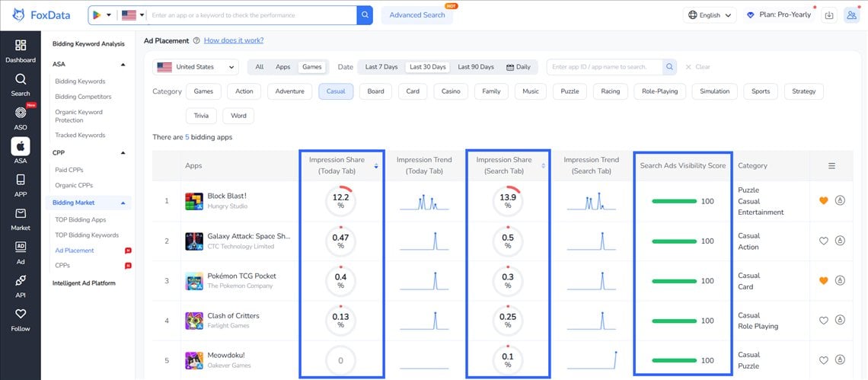Image resolution: width=868 pixels, height=380 pixels.
Task: Click Block Blast! app icon
Action: point(194,201)
